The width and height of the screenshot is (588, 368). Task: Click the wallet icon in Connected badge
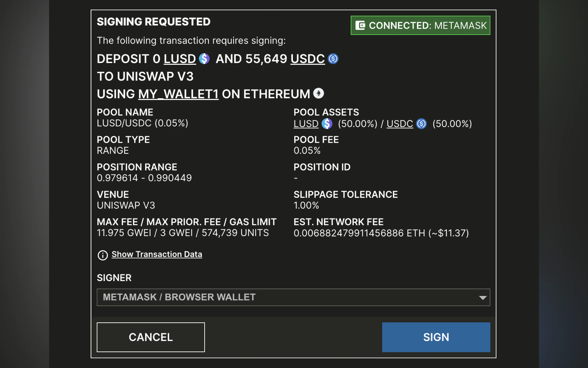[x=360, y=25]
